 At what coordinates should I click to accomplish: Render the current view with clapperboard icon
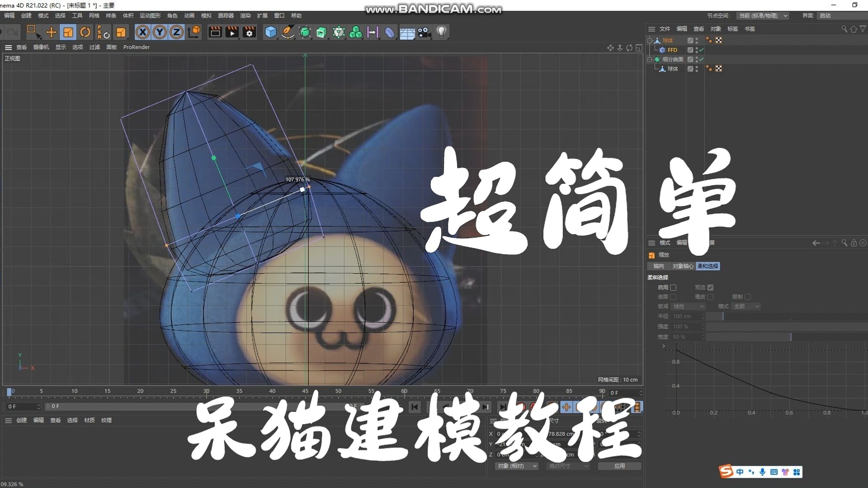tap(215, 32)
